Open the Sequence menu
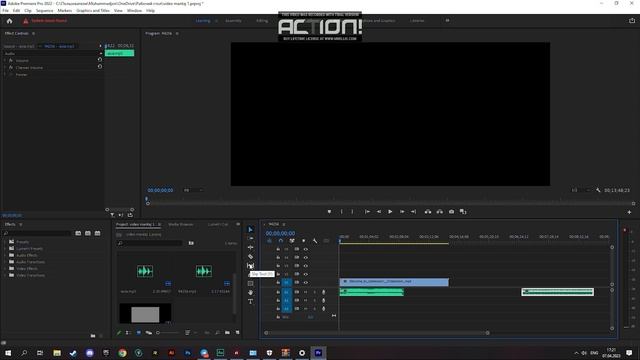Screen dimensions: 640x360 (x=44, y=11)
